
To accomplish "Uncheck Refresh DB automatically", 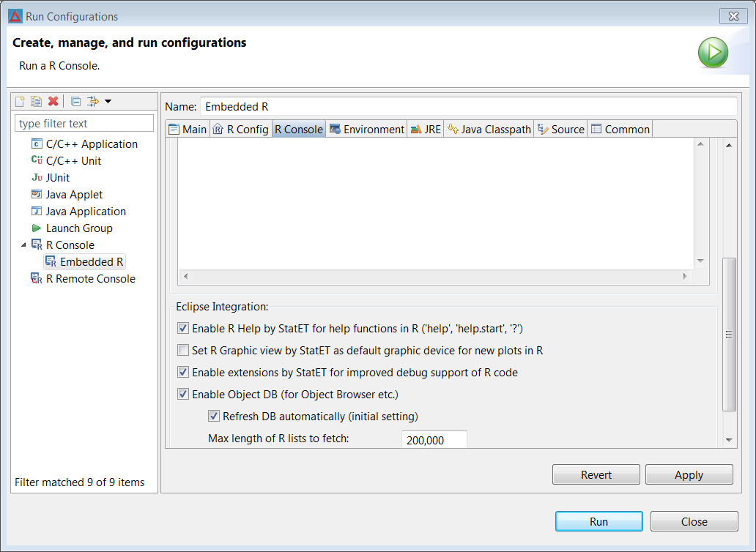I will tap(214, 416).
